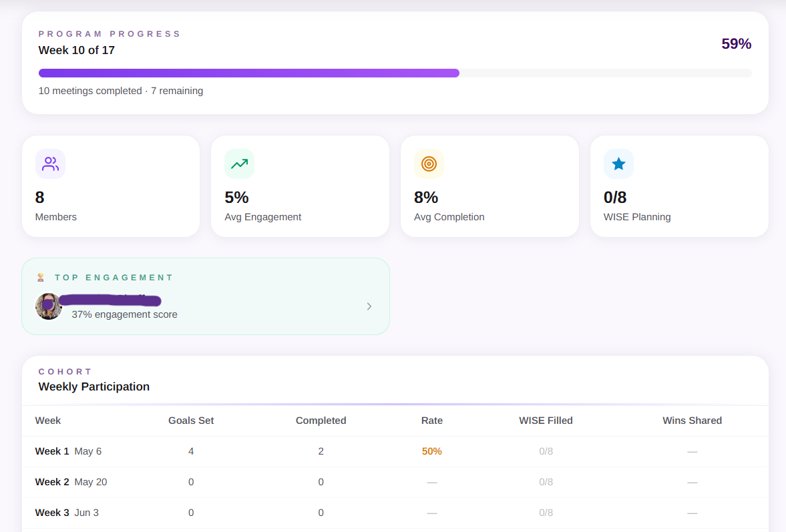Click the 59% progress percentage

(x=737, y=44)
